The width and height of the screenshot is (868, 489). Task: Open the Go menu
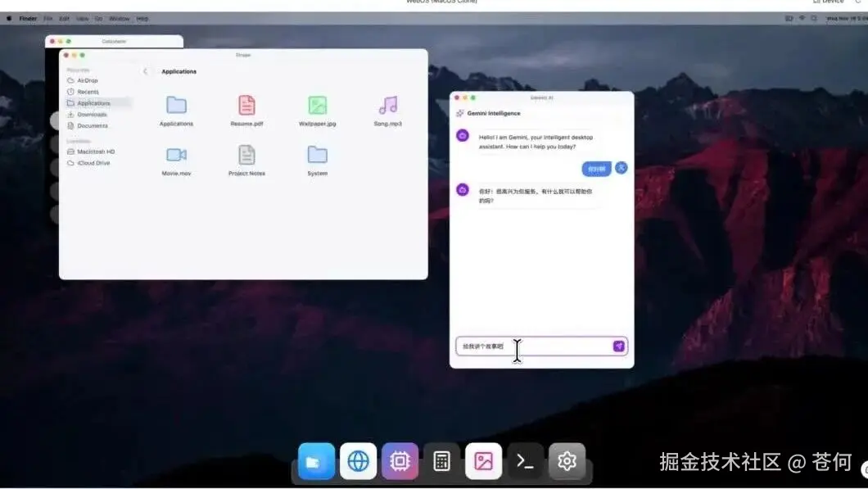tap(98, 18)
